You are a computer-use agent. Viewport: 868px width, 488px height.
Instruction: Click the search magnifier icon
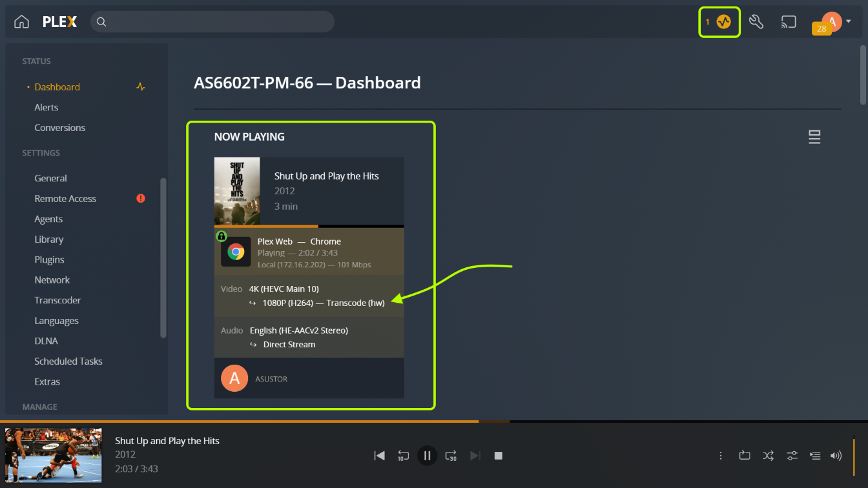(x=101, y=22)
